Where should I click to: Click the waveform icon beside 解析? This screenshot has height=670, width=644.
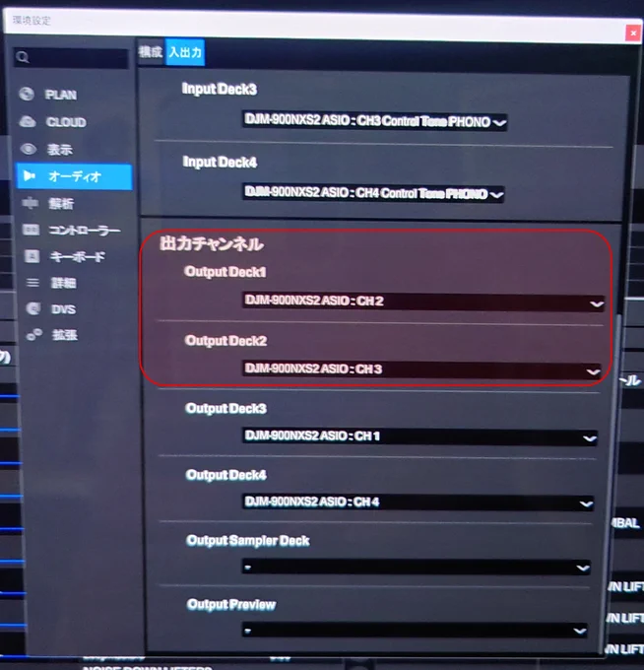(x=30, y=203)
